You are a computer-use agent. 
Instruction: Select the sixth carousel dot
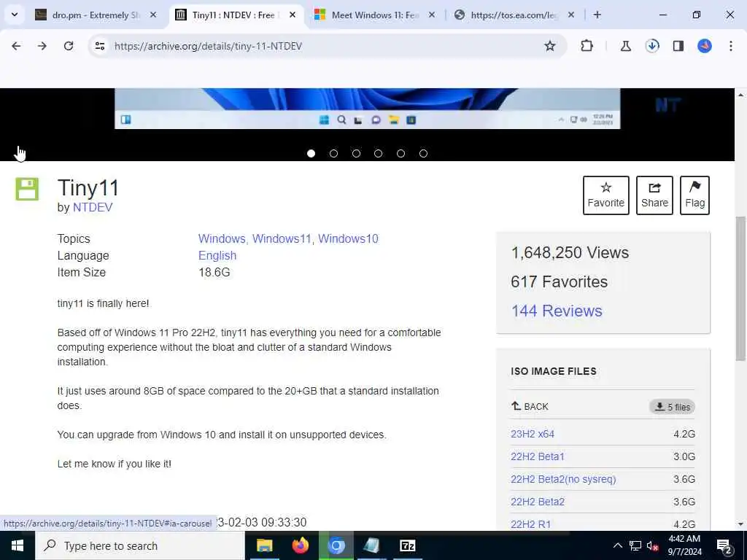[423, 153]
